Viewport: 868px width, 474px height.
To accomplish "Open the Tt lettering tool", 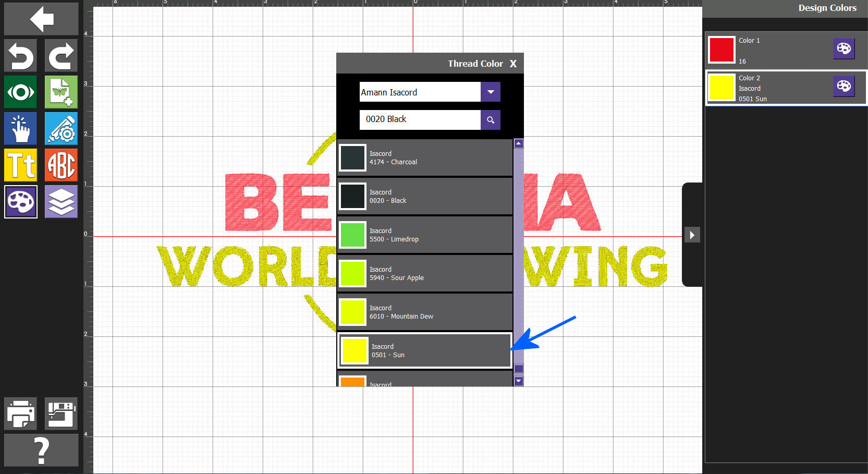I will [x=21, y=165].
